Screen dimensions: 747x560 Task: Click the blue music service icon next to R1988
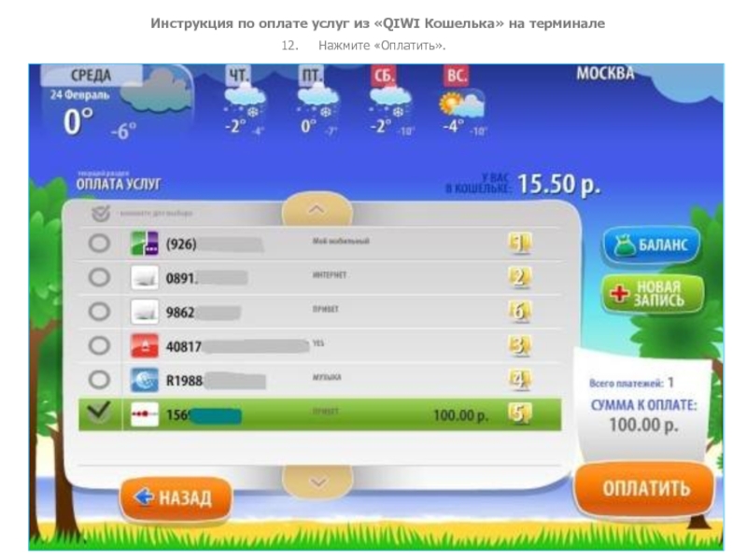tap(145, 377)
